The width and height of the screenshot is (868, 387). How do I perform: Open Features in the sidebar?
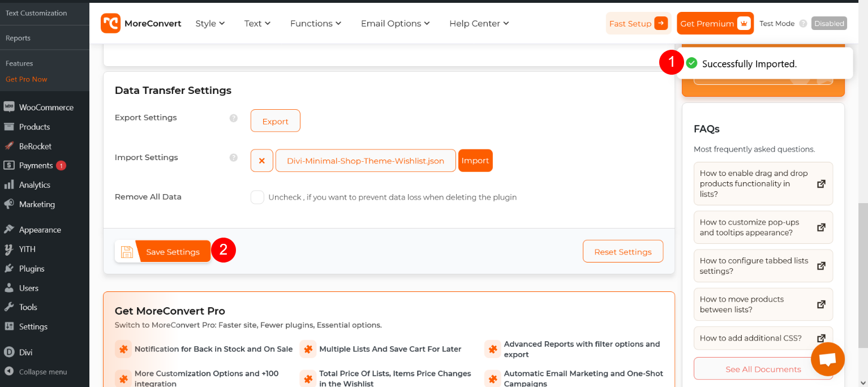[x=19, y=63]
